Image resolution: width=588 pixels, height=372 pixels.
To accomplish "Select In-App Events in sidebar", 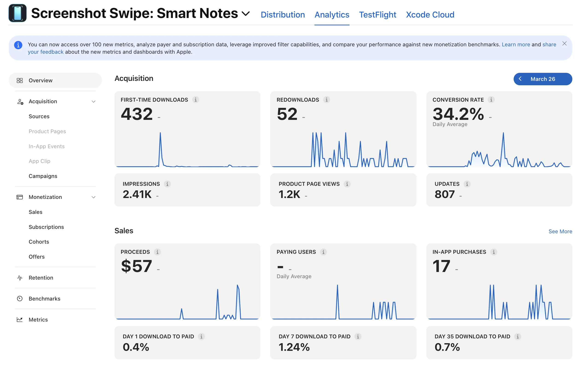I will (47, 146).
